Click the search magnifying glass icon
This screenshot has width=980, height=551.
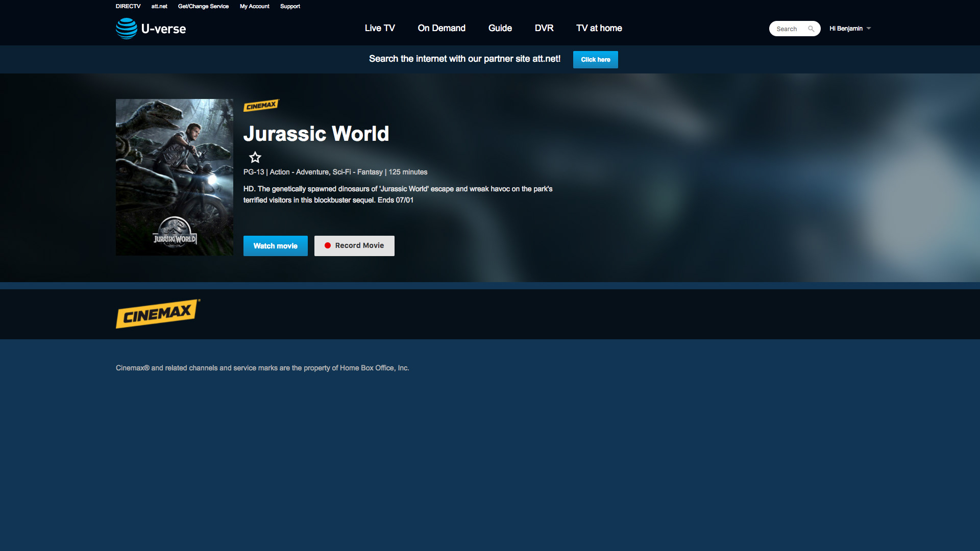pyautogui.click(x=811, y=29)
